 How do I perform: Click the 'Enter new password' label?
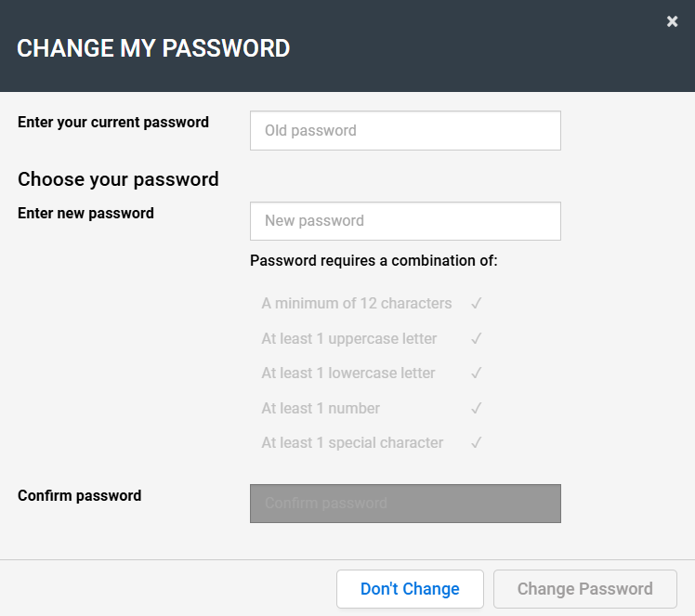pyautogui.click(x=85, y=214)
